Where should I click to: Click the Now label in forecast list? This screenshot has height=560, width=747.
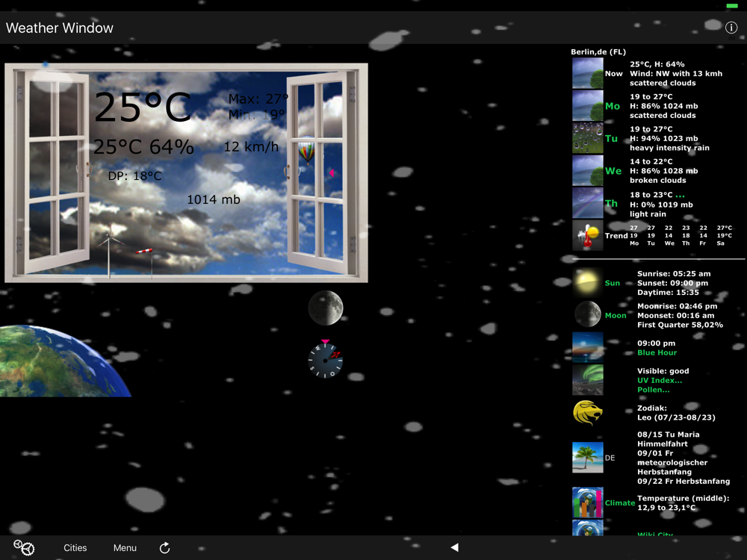pyautogui.click(x=613, y=73)
